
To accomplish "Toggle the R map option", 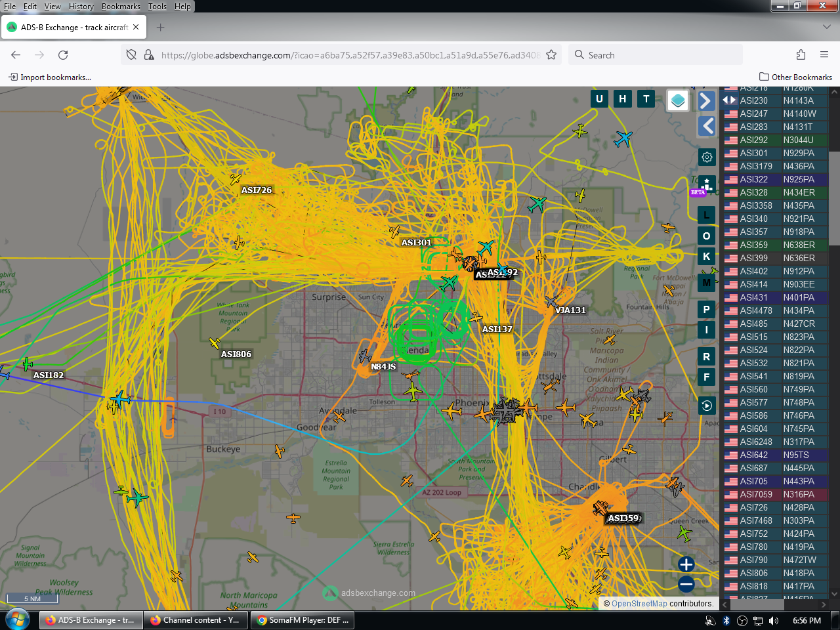I will pos(707,357).
